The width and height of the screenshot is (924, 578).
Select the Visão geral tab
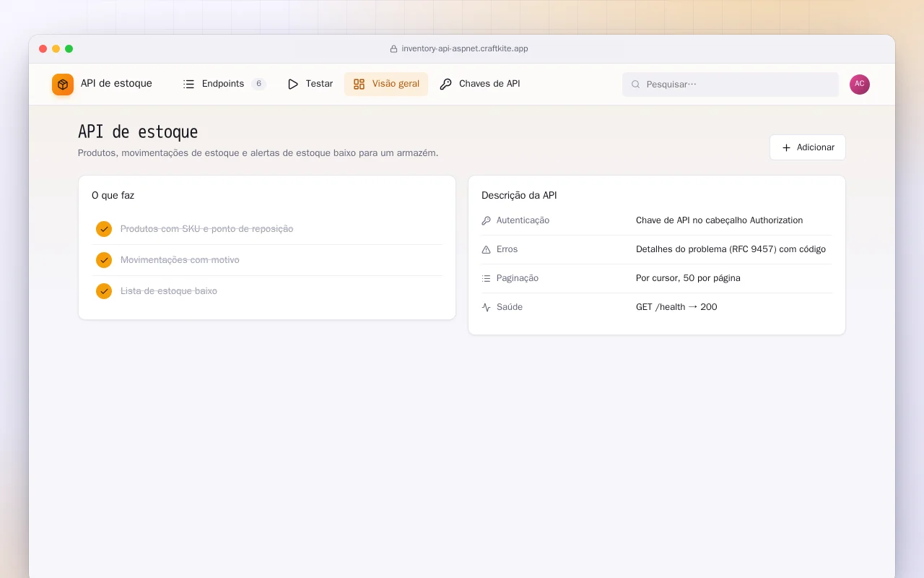click(386, 84)
